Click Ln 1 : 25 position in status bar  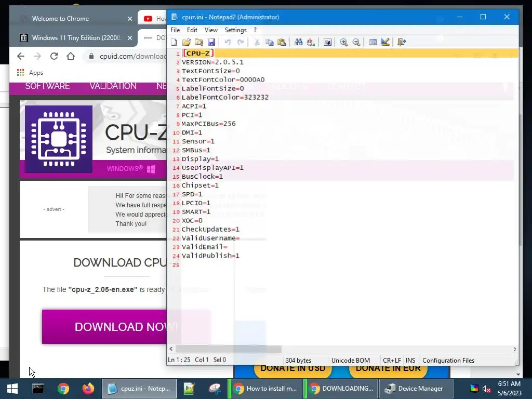pos(179,360)
